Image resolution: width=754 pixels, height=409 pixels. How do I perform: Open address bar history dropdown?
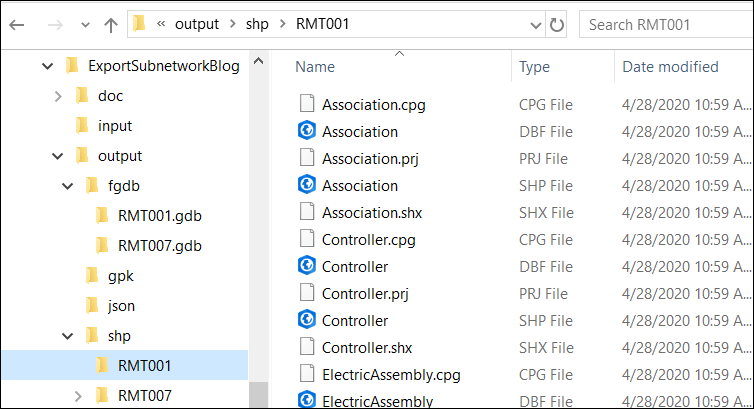[535, 25]
